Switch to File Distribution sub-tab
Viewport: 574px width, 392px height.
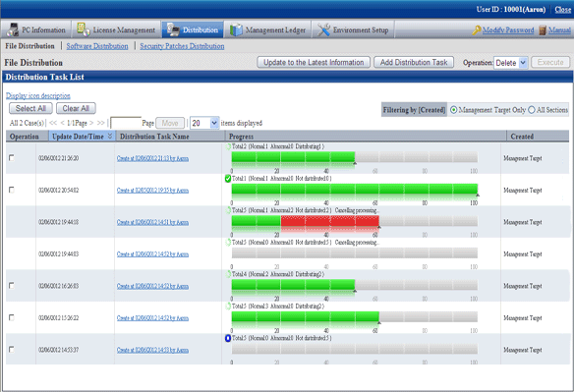click(29, 46)
